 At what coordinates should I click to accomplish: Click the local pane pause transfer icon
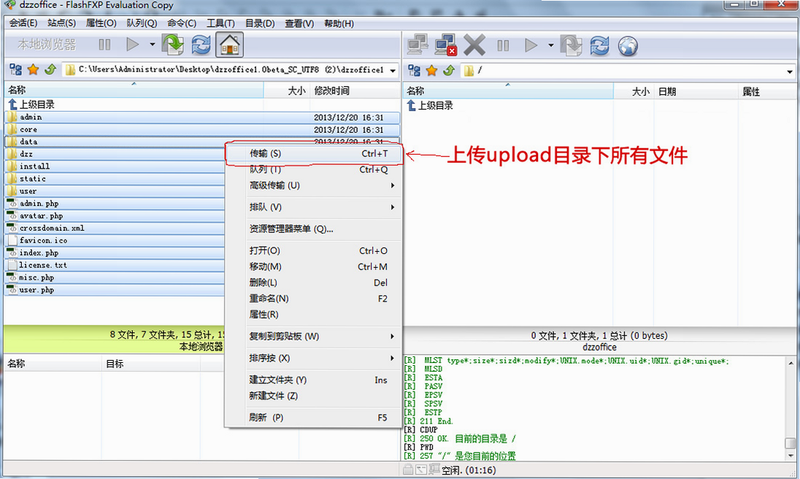click(x=105, y=45)
